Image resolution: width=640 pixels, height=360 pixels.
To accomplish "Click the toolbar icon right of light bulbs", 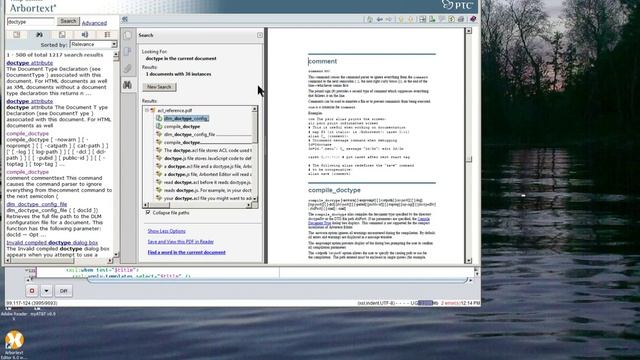I will pyautogui.click(x=422, y=19).
